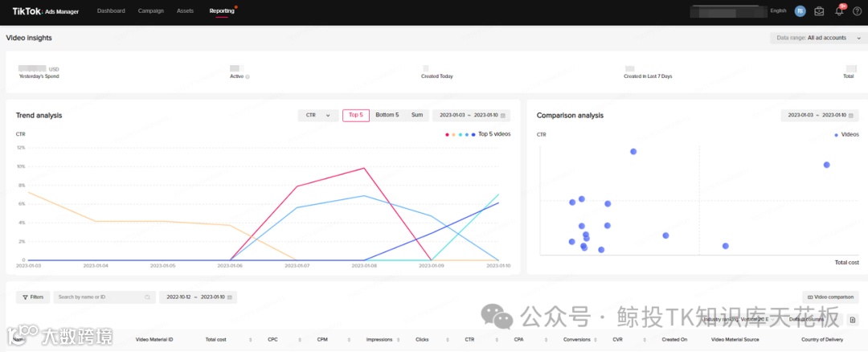Go to the Dashboard tab
This screenshot has height=352, width=868.
click(x=111, y=11)
